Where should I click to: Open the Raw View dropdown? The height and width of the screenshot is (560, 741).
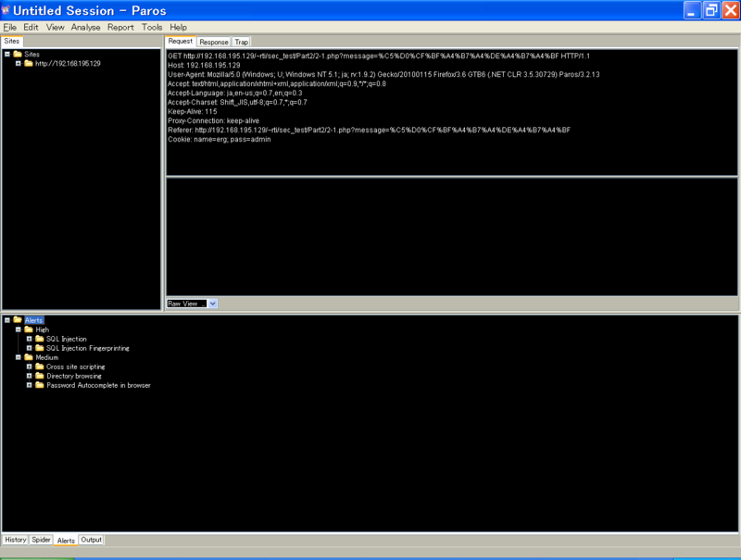[213, 304]
